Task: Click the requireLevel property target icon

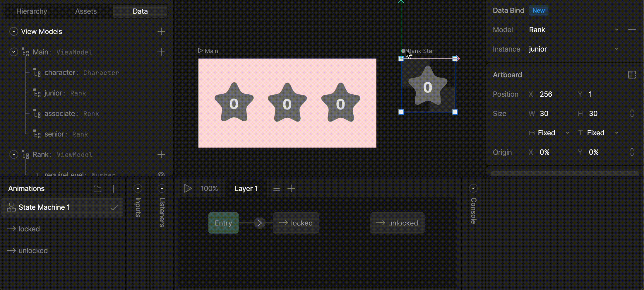Action: pos(161,174)
